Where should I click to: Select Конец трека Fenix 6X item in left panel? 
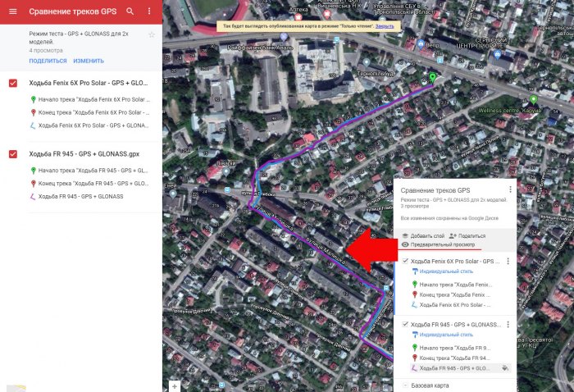point(90,112)
